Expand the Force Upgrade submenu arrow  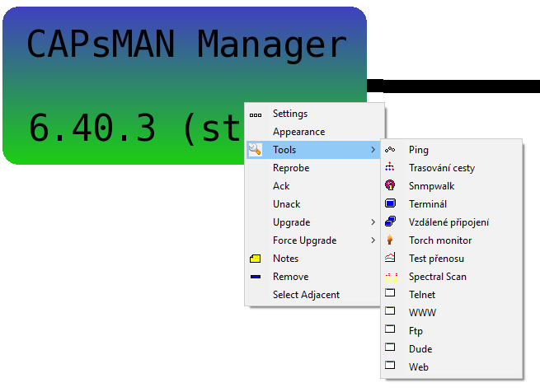pos(373,240)
